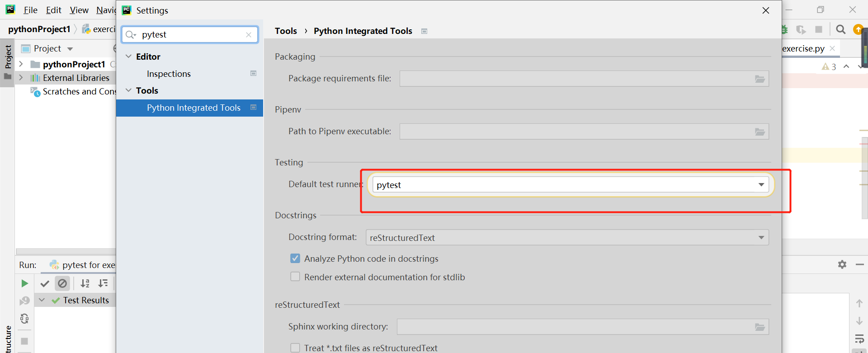Click Toggle Auto-Test rerun icon
The width and height of the screenshot is (868, 353).
24,319
